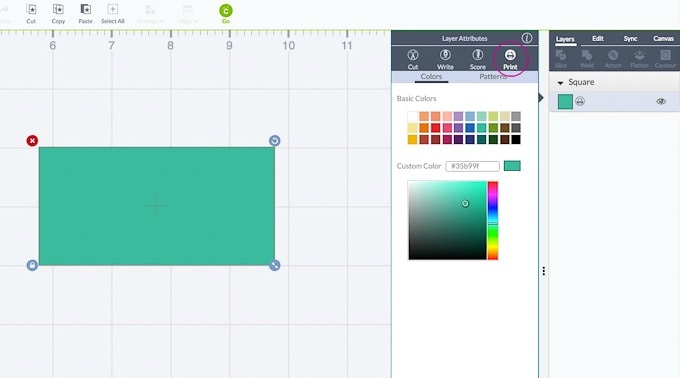Choose the lavender basic color swatch
Viewport: 680px width, 378px height.
[x=458, y=116]
